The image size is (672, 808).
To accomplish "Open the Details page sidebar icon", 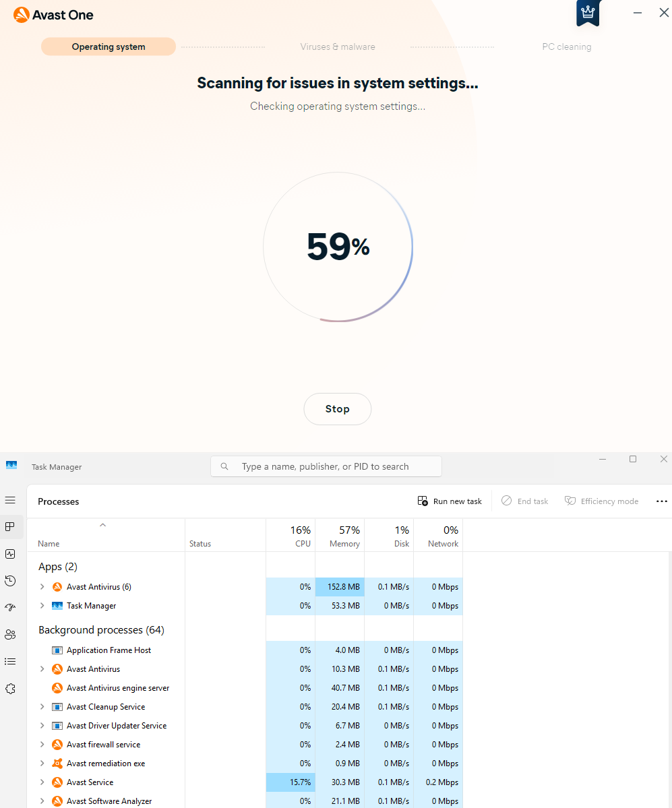I will coord(10,662).
